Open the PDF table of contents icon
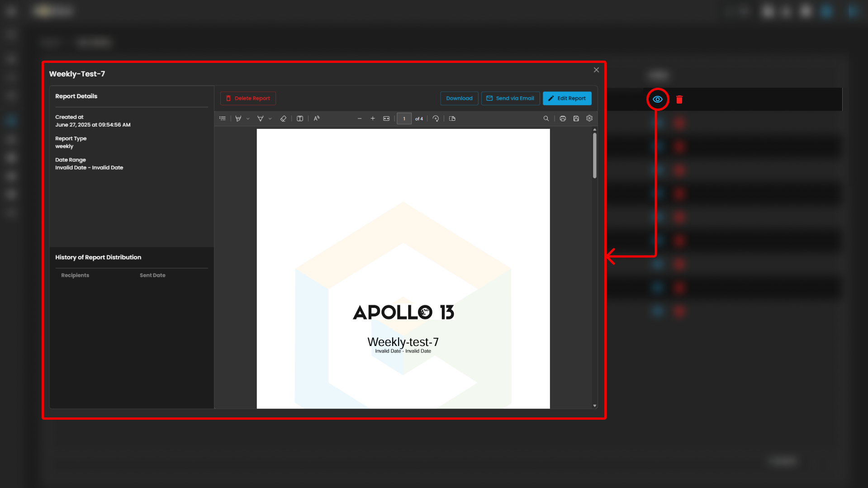 point(223,118)
